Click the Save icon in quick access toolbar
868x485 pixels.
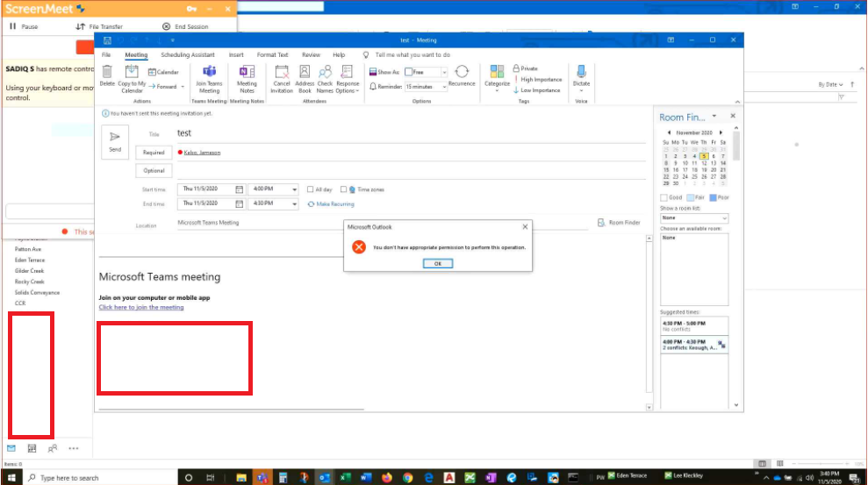pos(107,40)
